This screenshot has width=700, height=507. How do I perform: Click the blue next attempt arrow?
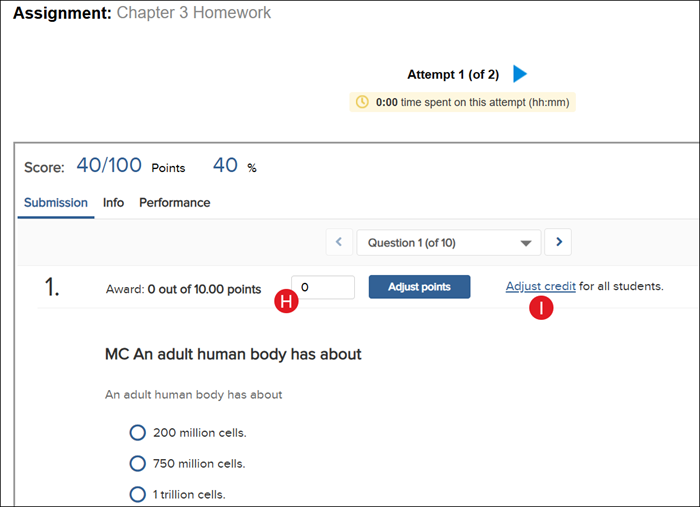click(x=520, y=74)
